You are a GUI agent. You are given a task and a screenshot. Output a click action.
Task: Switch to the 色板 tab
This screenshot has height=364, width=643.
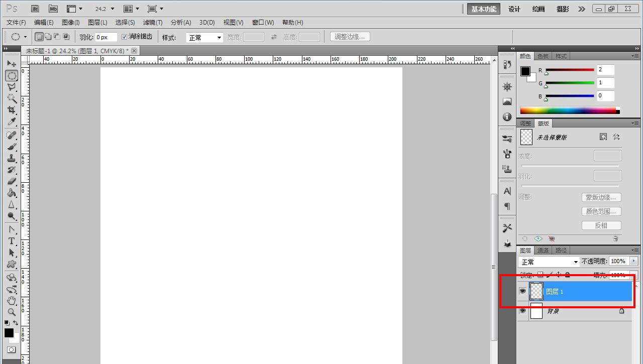pyautogui.click(x=543, y=56)
